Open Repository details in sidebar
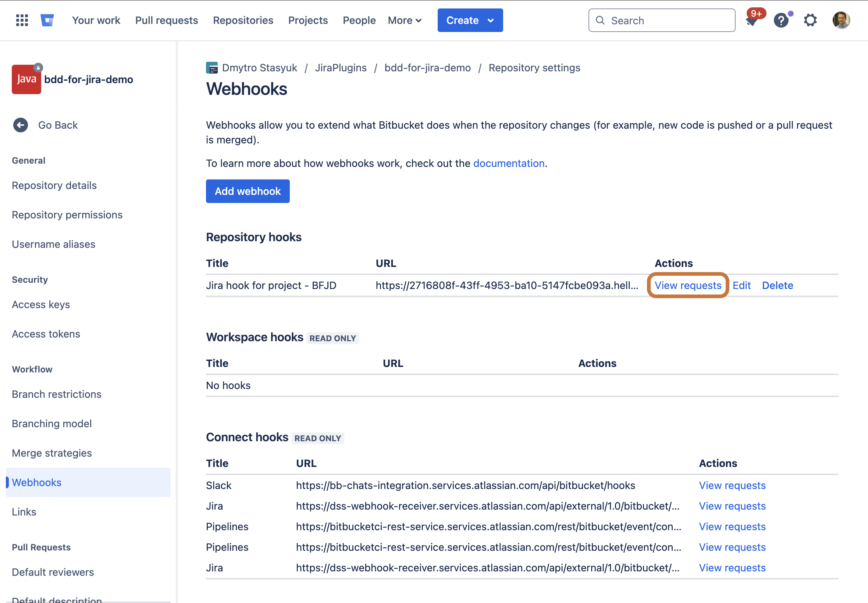This screenshot has height=603, width=868. coord(54,186)
